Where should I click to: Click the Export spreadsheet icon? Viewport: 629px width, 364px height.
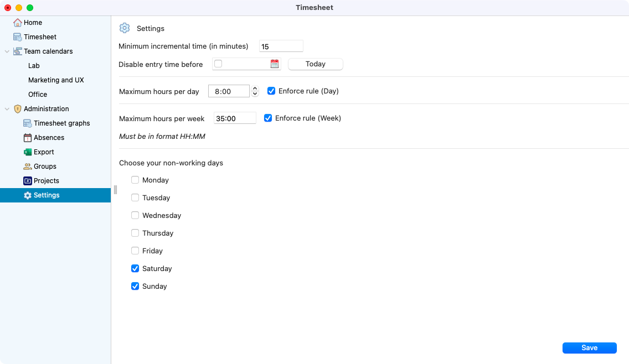pos(27,152)
